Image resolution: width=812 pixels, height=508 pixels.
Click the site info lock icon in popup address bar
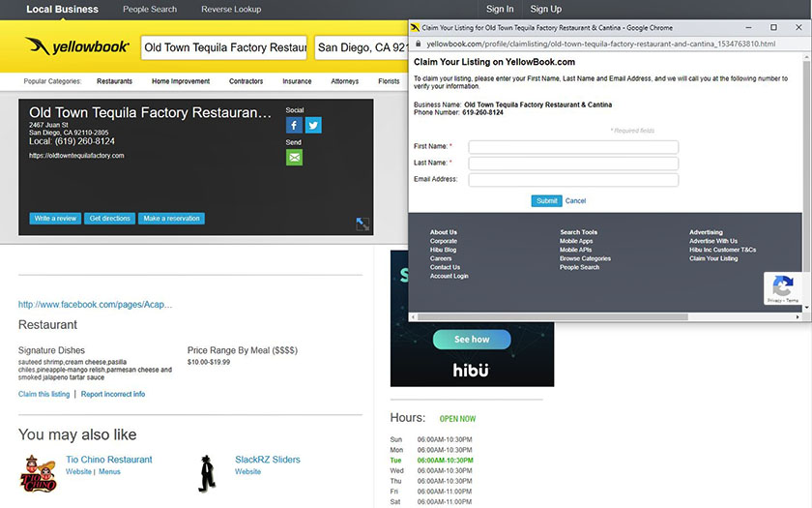[419, 45]
